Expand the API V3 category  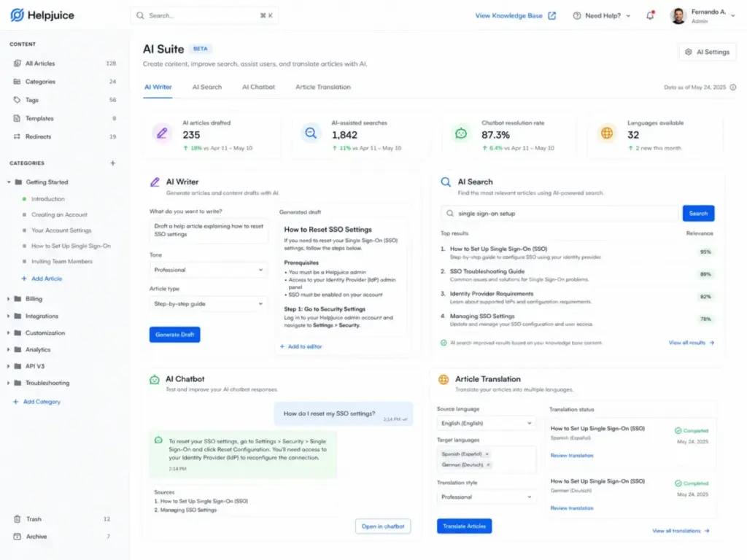coord(8,366)
